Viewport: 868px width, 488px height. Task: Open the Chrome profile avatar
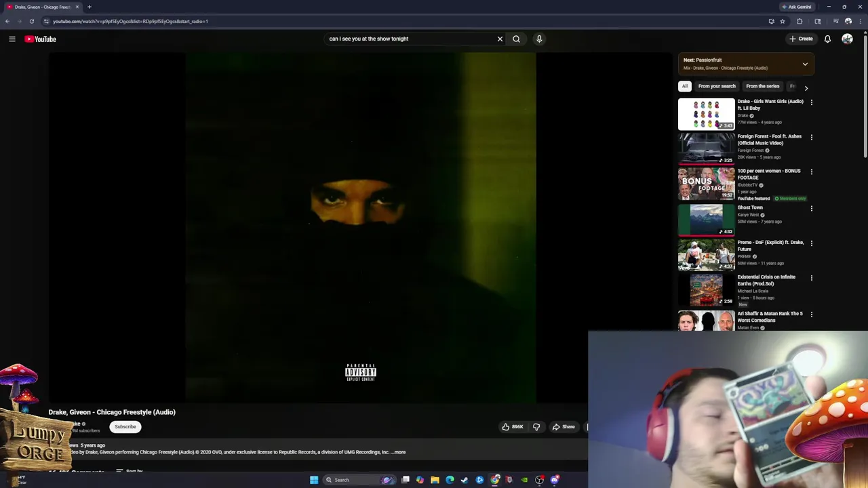coord(848,21)
